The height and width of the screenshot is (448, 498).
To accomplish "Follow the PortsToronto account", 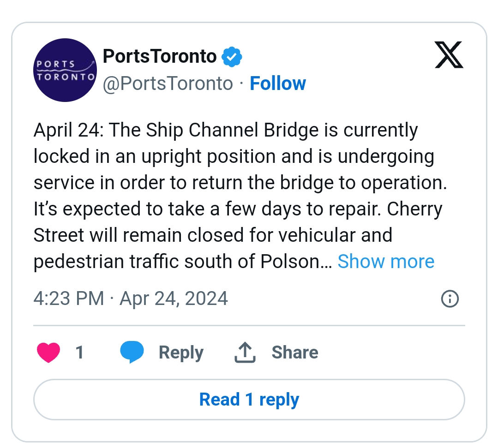I will (278, 84).
